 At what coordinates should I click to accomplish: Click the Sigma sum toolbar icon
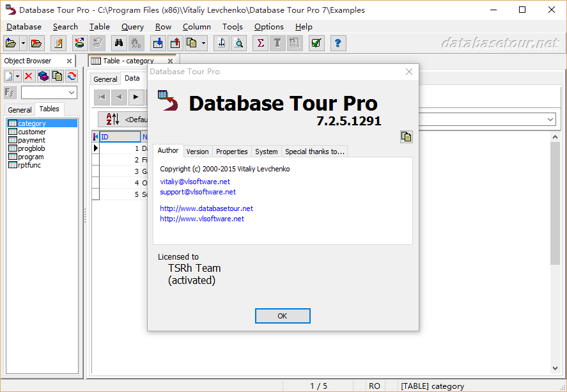coord(260,43)
